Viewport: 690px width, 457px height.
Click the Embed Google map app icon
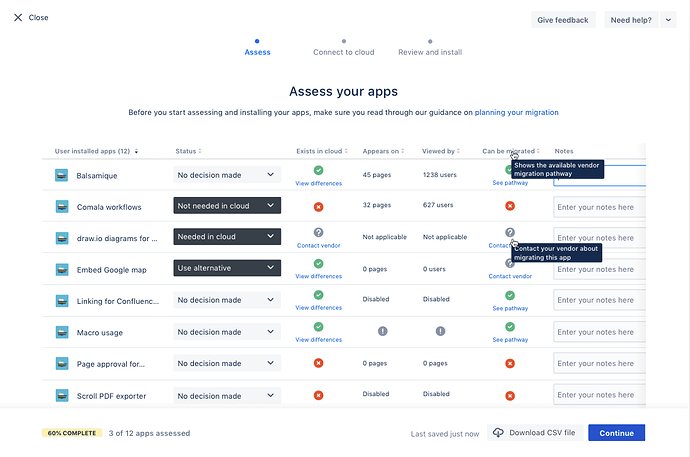click(61, 268)
